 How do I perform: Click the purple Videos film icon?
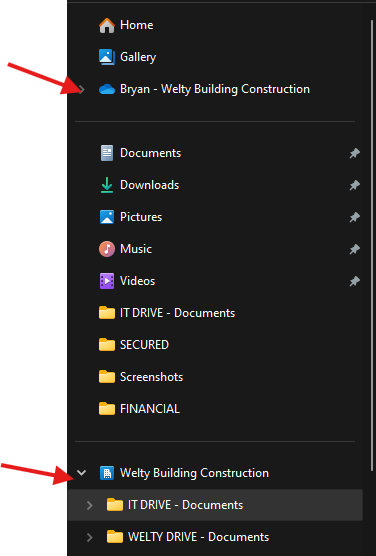(x=107, y=281)
